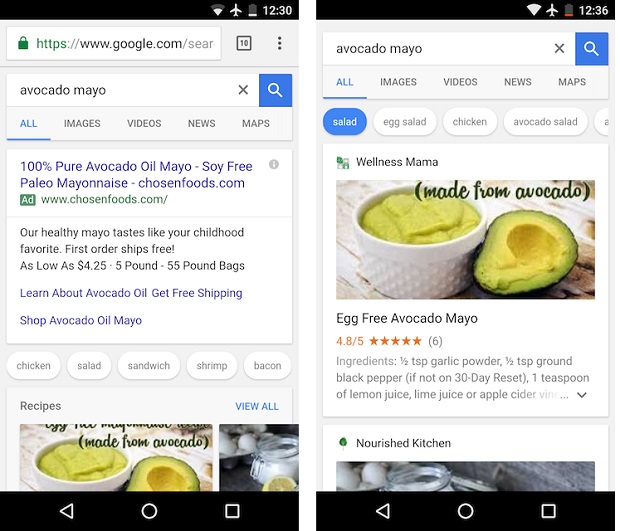
Task: Open Wellness Mama avocado mayo image
Action: point(465,240)
